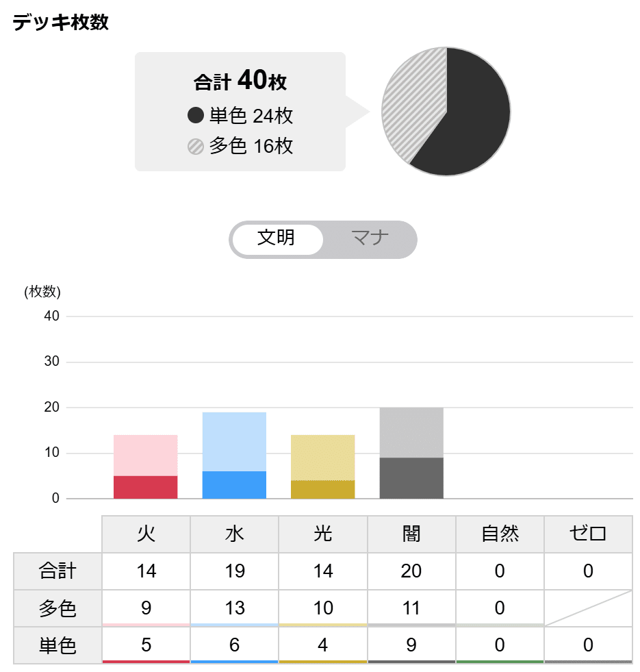Open the 火 column header
The width and height of the screenshot is (640, 672).
pyautogui.click(x=146, y=533)
